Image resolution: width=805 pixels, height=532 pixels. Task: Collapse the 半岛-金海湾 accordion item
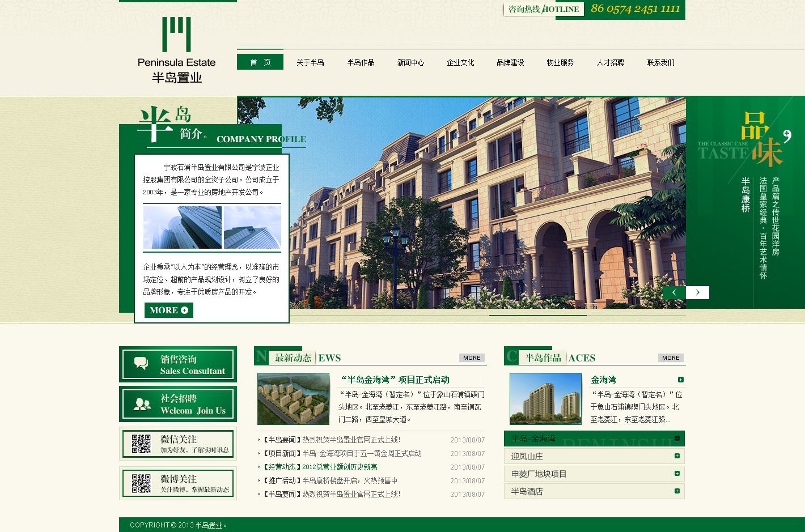(x=677, y=438)
